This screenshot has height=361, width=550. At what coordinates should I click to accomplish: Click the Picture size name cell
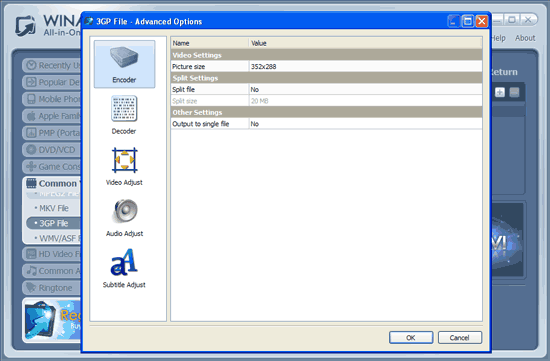[210, 67]
